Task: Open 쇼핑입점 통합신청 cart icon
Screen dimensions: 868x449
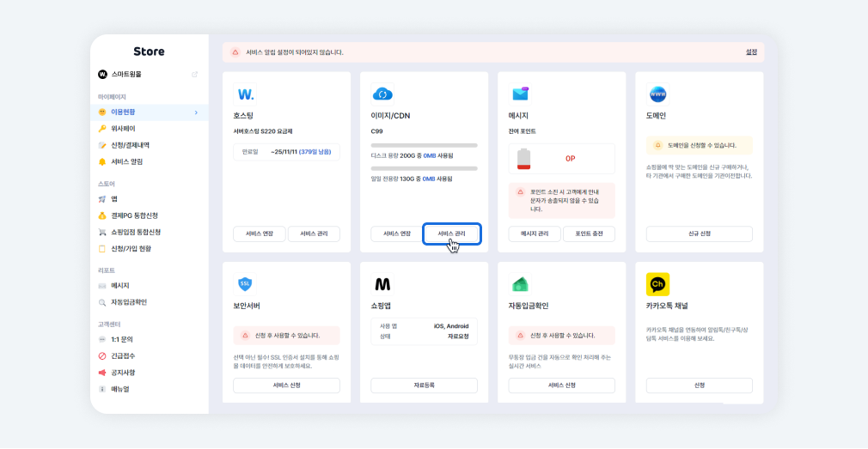Action: point(102,233)
